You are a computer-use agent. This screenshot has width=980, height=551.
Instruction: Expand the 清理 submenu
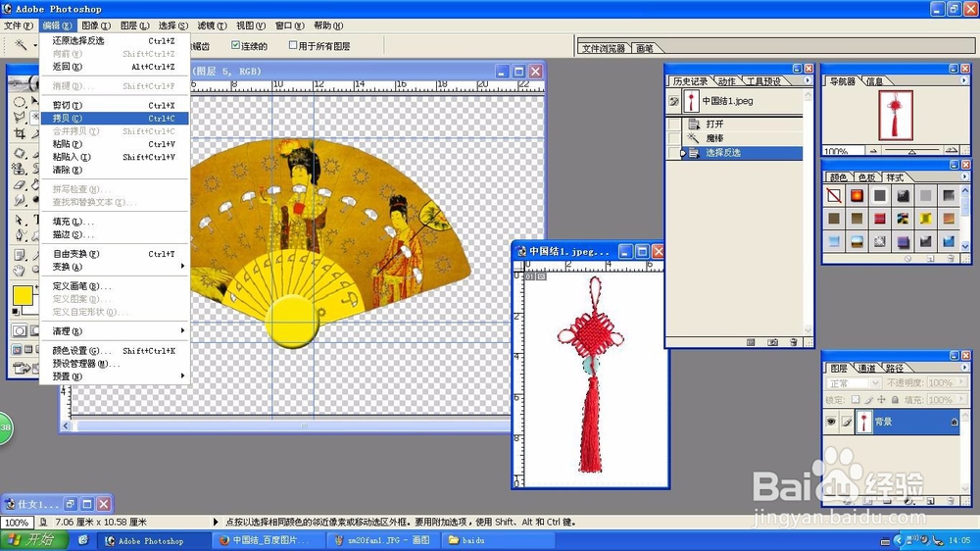114,330
